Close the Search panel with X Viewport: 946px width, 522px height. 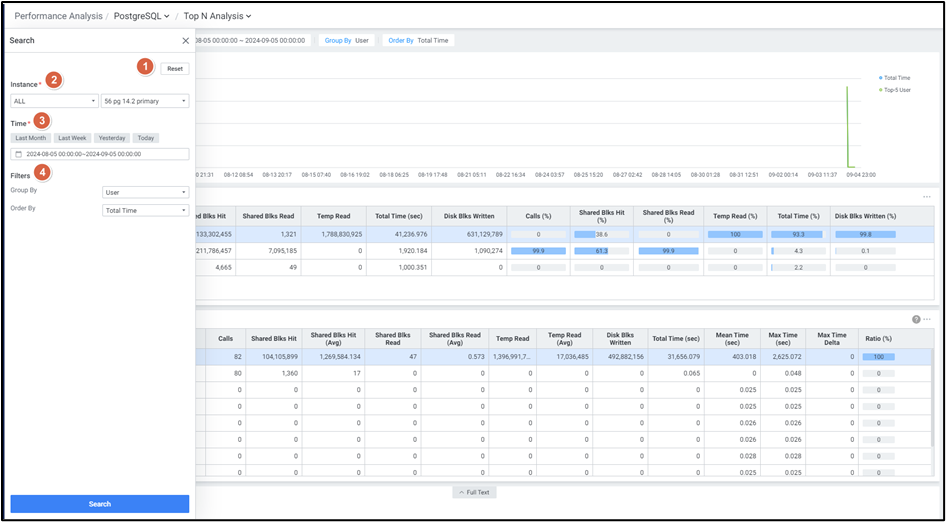coord(185,41)
